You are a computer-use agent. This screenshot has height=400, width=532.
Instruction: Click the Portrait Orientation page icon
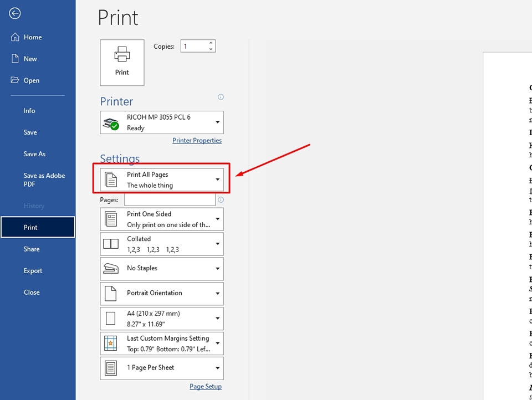tap(111, 293)
